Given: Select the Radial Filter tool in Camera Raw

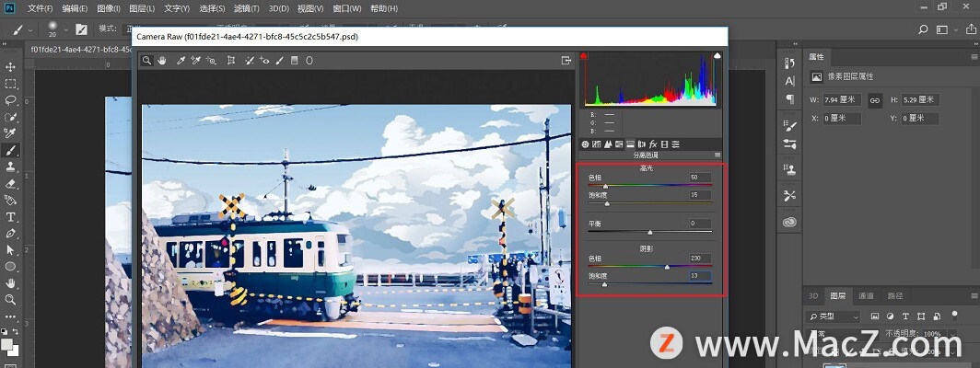Looking at the screenshot, I should [309, 61].
